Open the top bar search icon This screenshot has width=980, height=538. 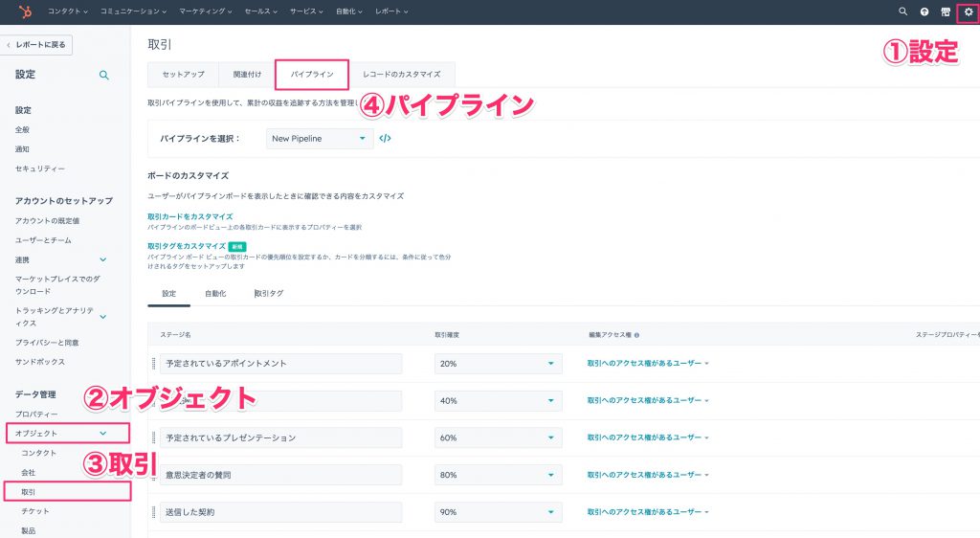pyautogui.click(x=902, y=11)
